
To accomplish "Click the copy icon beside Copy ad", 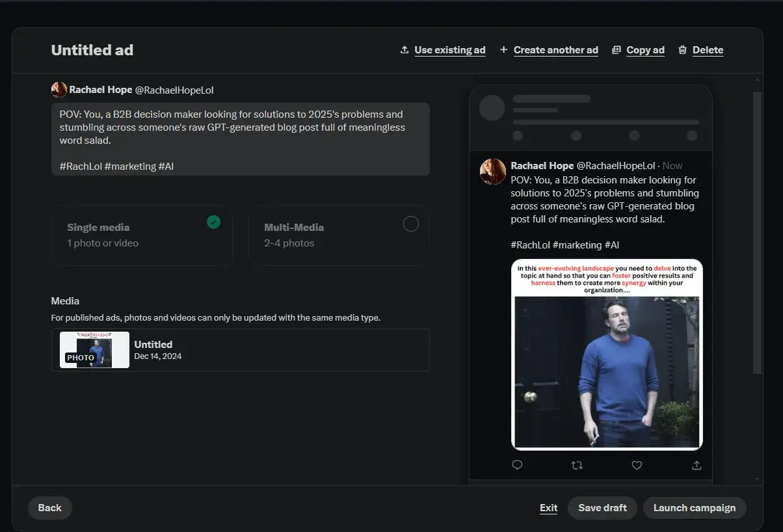I will [x=617, y=50].
